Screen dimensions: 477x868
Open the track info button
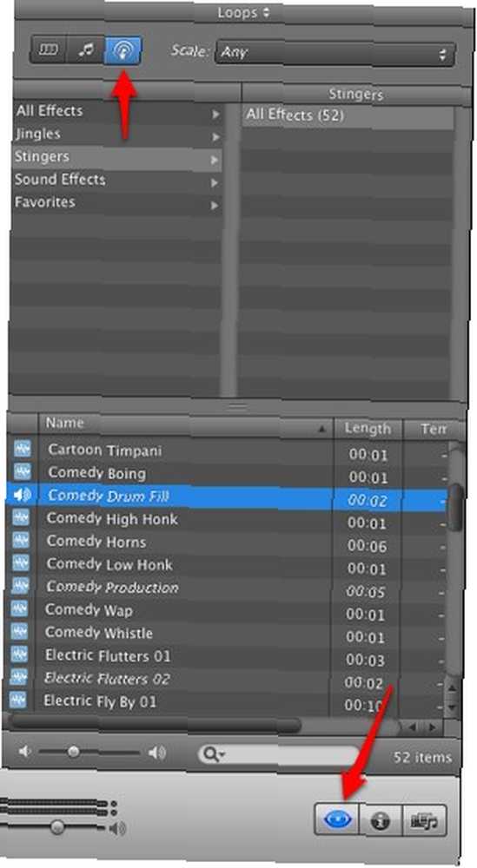(380, 820)
